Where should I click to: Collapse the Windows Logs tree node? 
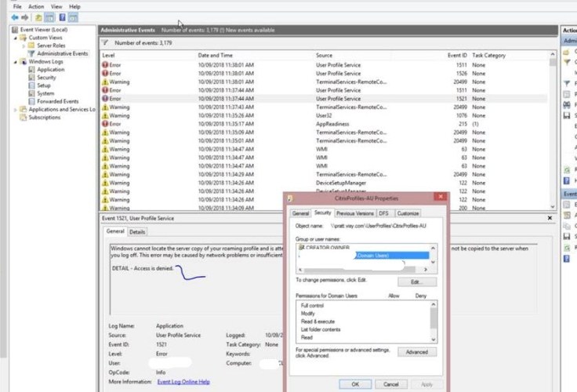pyautogui.click(x=14, y=62)
